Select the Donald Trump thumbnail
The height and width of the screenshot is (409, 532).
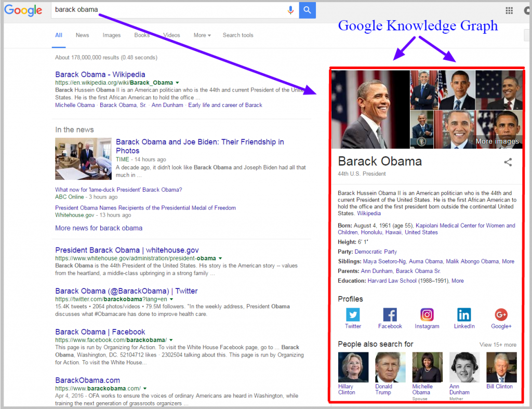390,367
